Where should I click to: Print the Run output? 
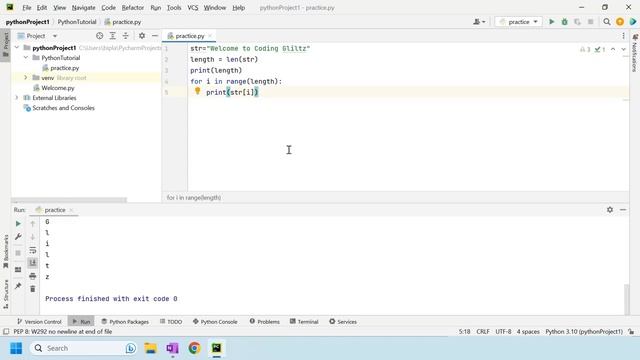click(33, 276)
